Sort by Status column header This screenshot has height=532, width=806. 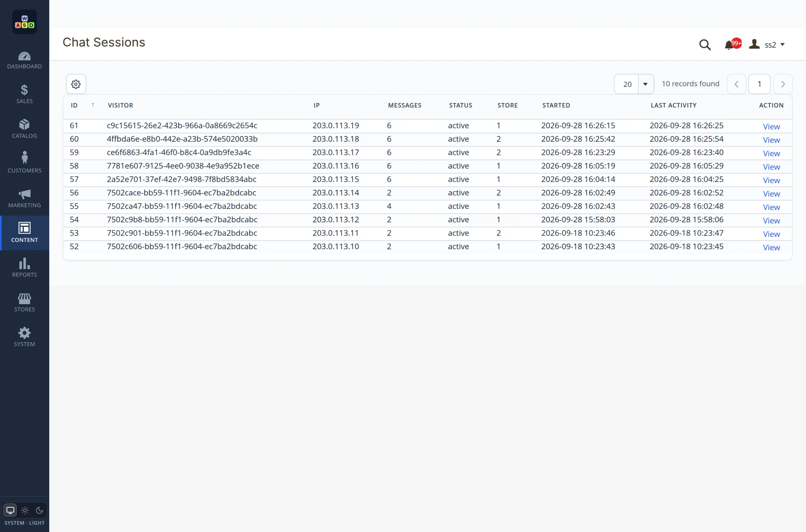pyautogui.click(x=461, y=105)
